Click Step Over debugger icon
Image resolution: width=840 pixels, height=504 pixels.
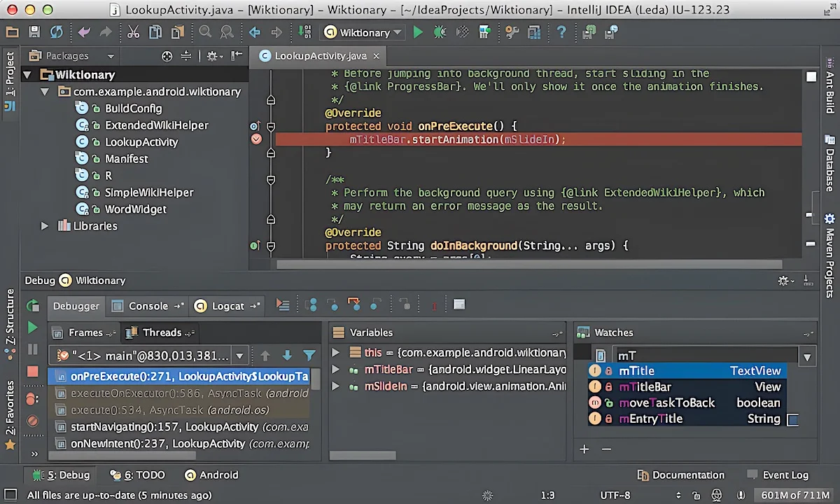point(312,304)
